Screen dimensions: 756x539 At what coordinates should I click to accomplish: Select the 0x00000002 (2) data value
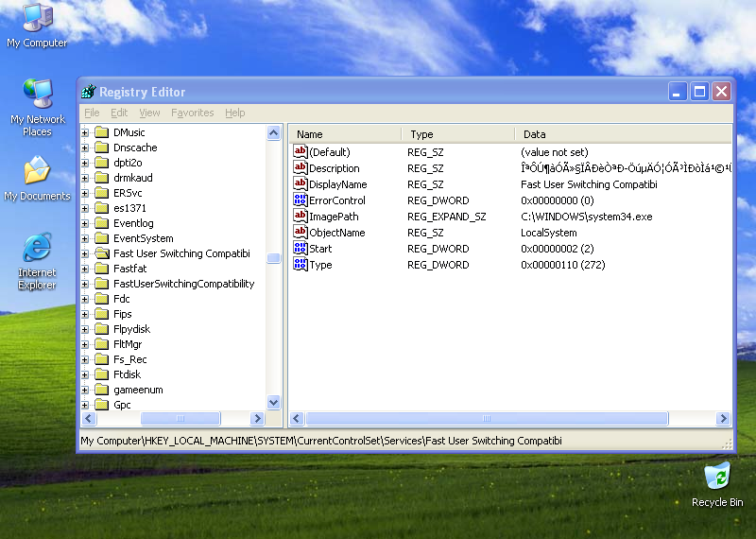(557, 249)
